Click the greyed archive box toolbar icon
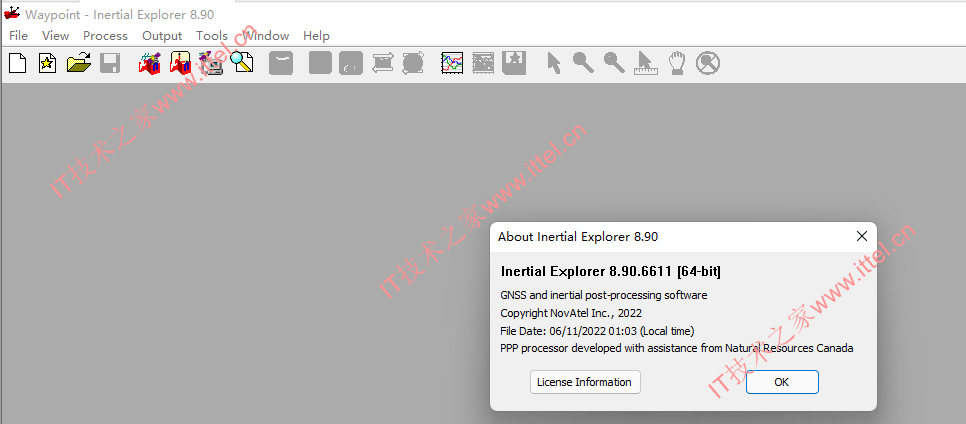This screenshot has height=424, width=966. [x=281, y=63]
